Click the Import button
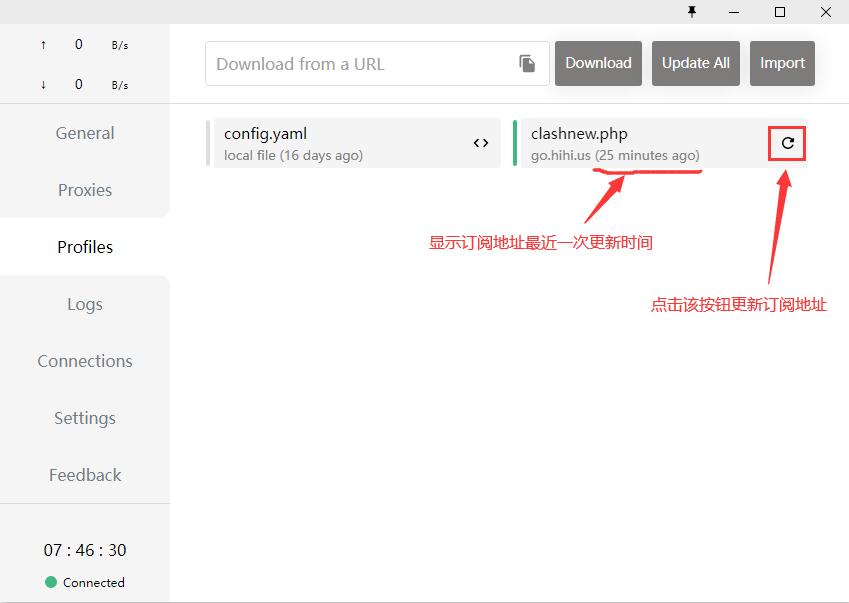 [782, 63]
